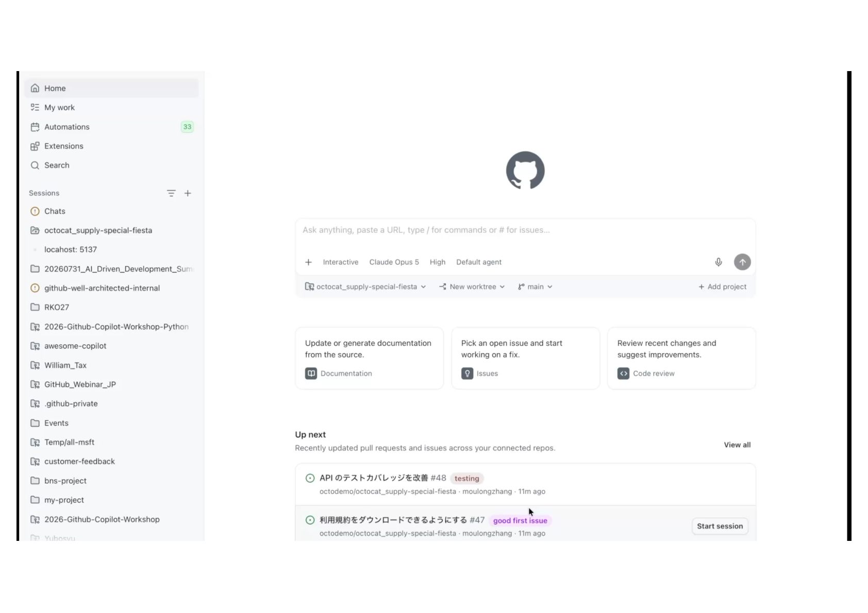Click the Search magnifier icon
The image size is (868, 613).
pos(35,165)
